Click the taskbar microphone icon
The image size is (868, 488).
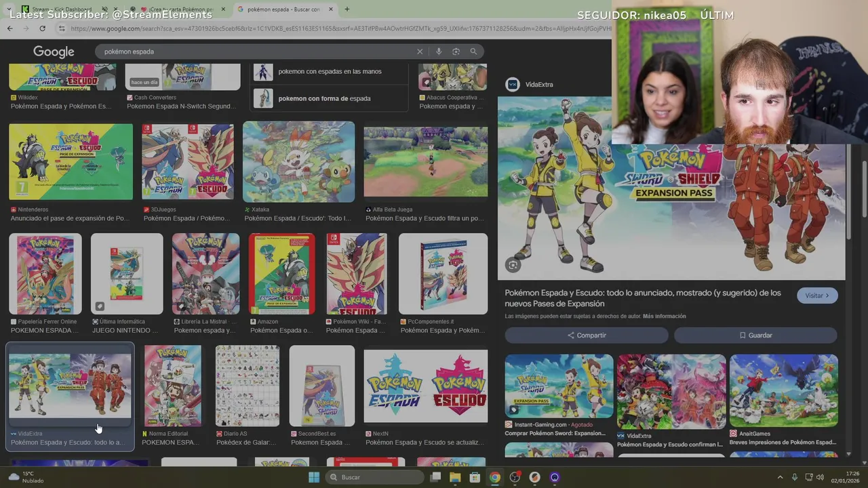795,477
